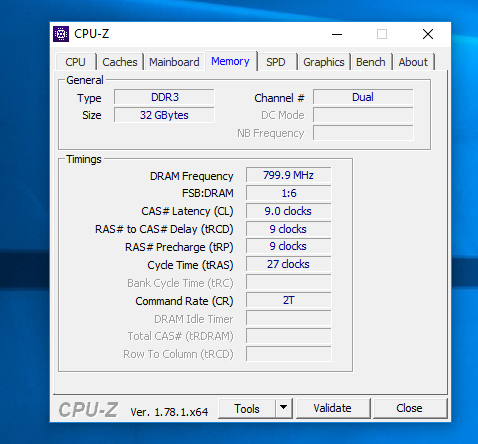Click the empty Total CAS# (tRDRAM) field
Screen dimensions: 478x444
289,336
